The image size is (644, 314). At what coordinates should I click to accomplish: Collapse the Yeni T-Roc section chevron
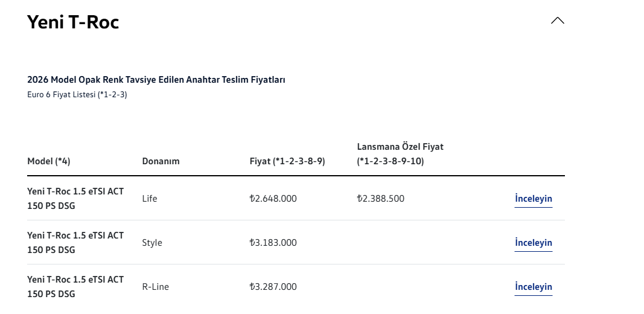(x=557, y=21)
